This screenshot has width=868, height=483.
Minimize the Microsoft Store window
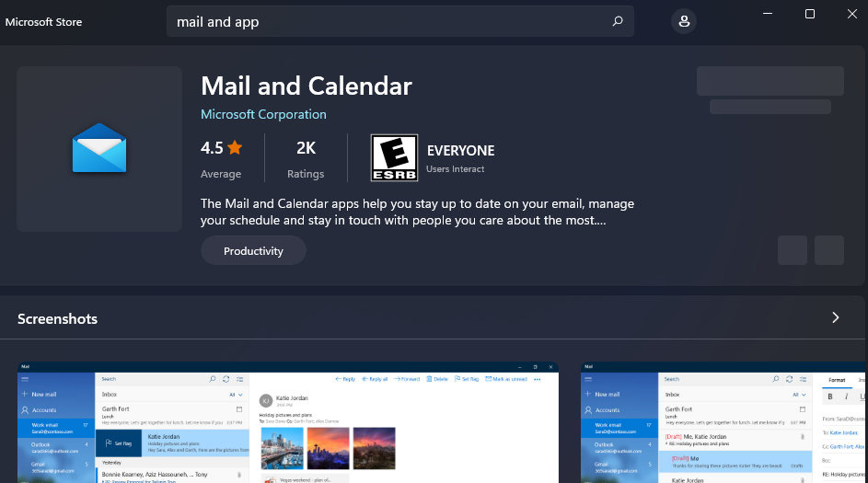coord(768,14)
